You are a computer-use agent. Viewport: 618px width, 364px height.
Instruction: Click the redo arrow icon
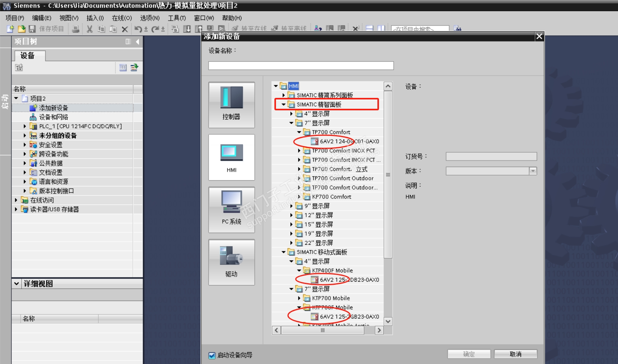click(x=155, y=29)
